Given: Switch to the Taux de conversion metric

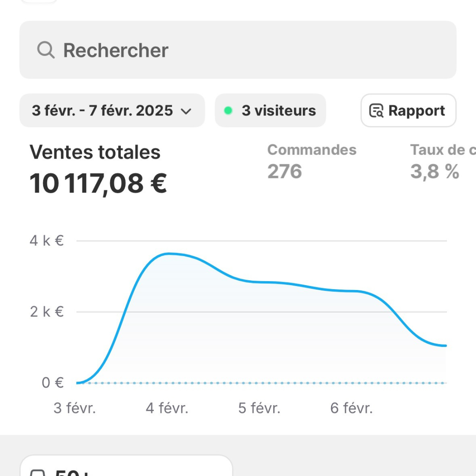Looking at the screenshot, I should pyautogui.click(x=443, y=150).
